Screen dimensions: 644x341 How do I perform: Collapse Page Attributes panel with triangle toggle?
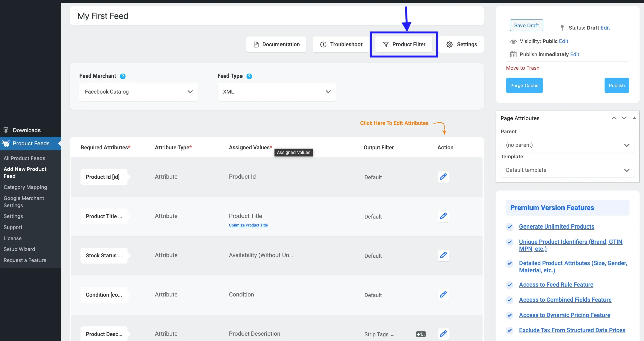(x=634, y=118)
